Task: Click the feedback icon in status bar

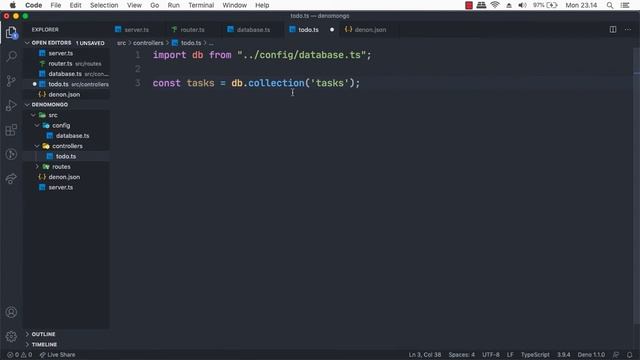Action: click(x=616, y=355)
